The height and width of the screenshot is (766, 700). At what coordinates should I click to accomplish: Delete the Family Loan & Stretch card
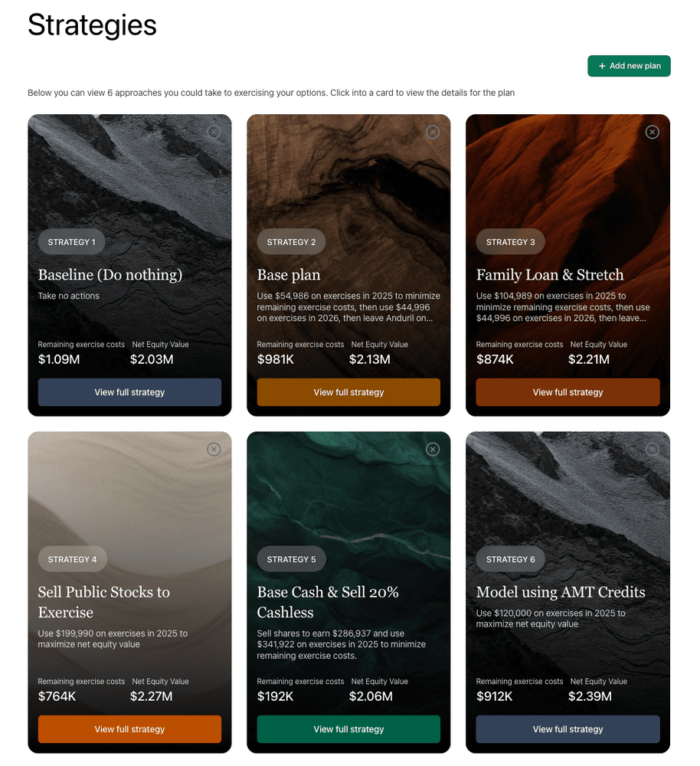[652, 132]
